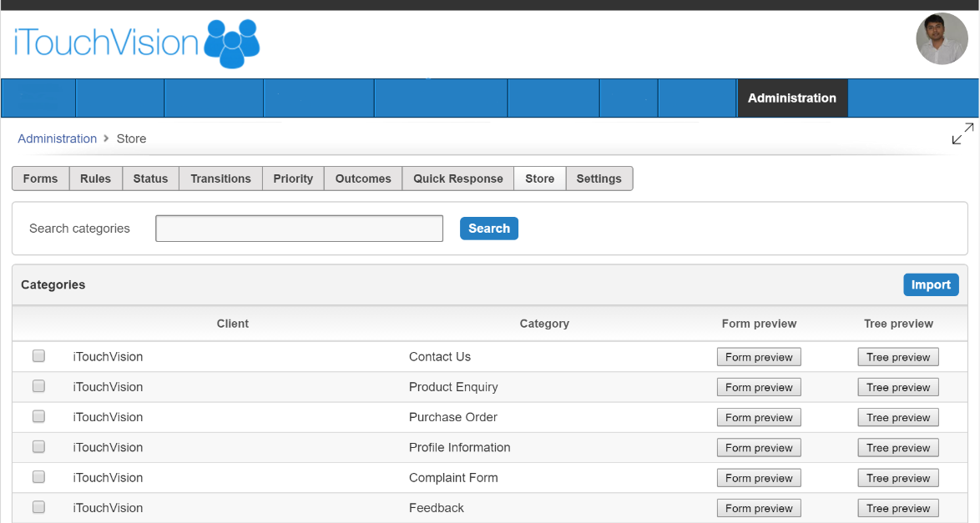Click the Import button
980x523 pixels.
click(x=931, y=285)
